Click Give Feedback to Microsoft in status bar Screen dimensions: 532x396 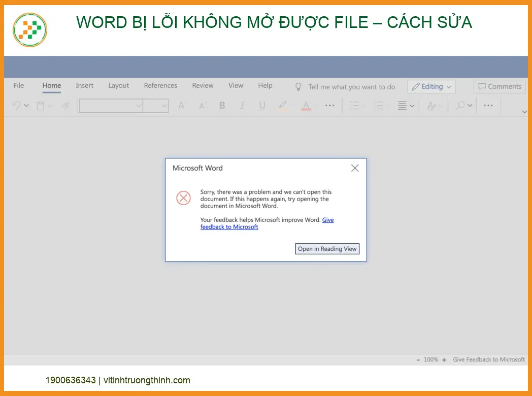pyautogui.click(x=488, y=359)
